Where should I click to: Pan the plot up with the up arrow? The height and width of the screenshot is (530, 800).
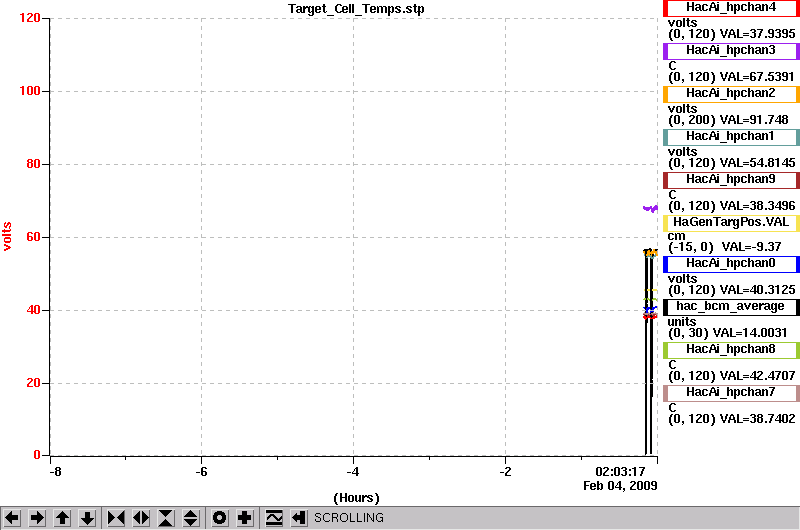tap(62, 518)
